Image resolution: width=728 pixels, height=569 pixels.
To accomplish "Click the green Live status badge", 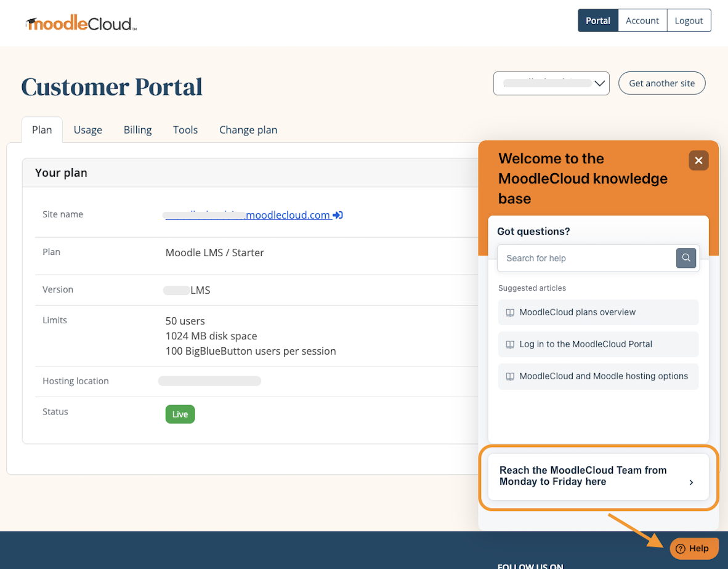I will (180, 414).
